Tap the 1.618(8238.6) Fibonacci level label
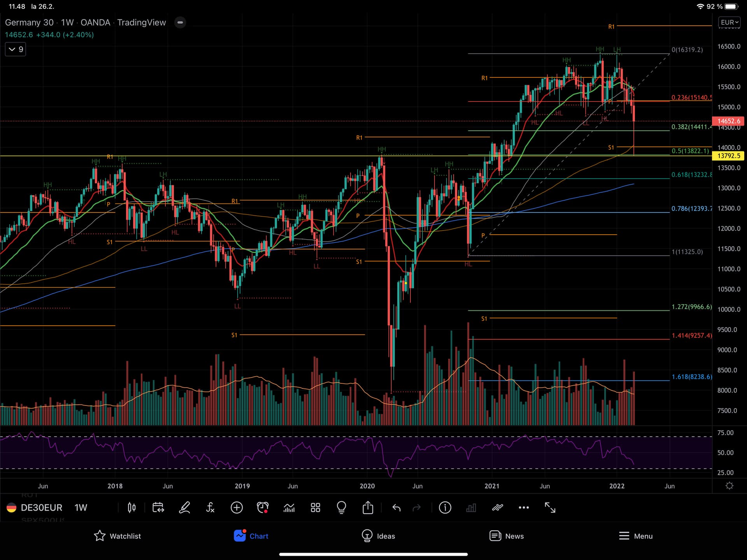This screenshot has width=747, height=560. pyautogui.click(x=692, y=377)
